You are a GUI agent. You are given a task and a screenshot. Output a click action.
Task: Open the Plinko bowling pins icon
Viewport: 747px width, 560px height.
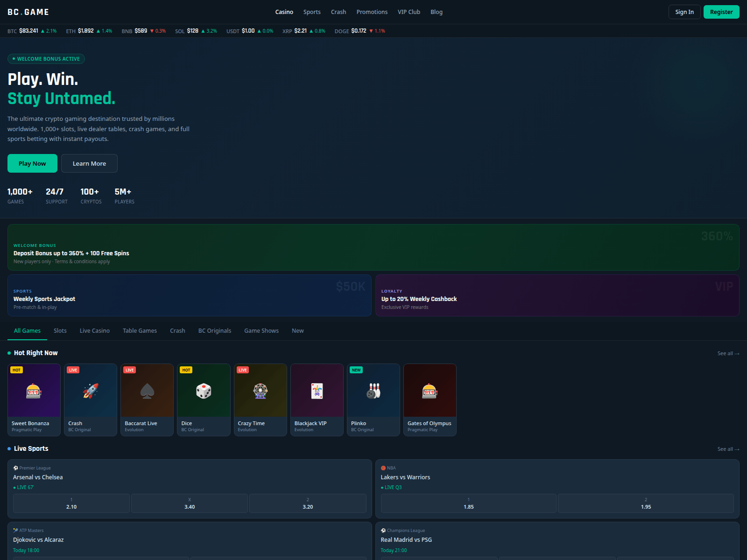tap(373, 392)
